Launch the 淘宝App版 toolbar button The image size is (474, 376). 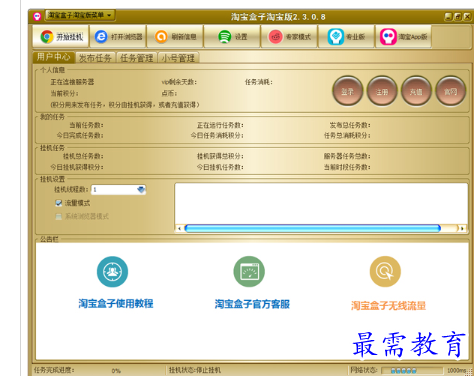point(403,36)
